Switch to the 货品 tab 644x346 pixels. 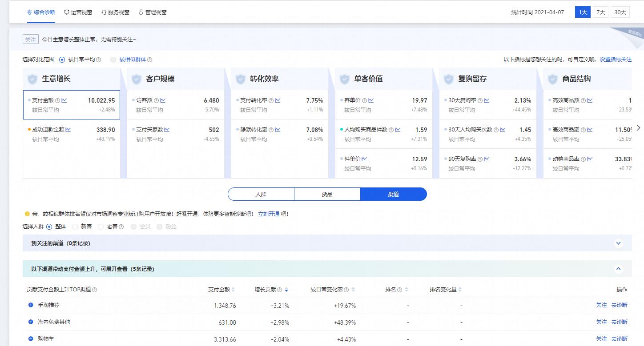click(327, 194)
